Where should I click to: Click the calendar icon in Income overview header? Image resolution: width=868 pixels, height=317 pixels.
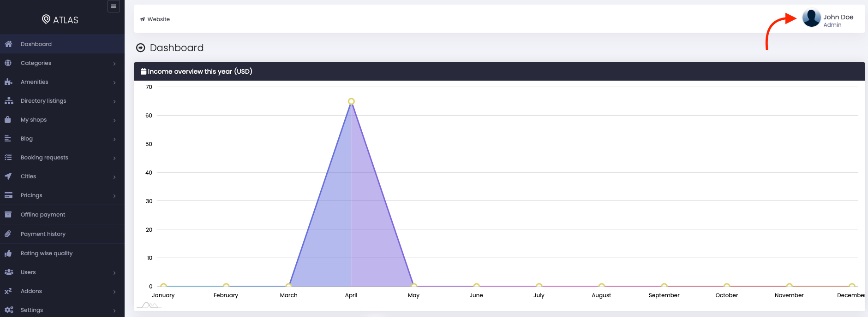[x=144, y=71]
